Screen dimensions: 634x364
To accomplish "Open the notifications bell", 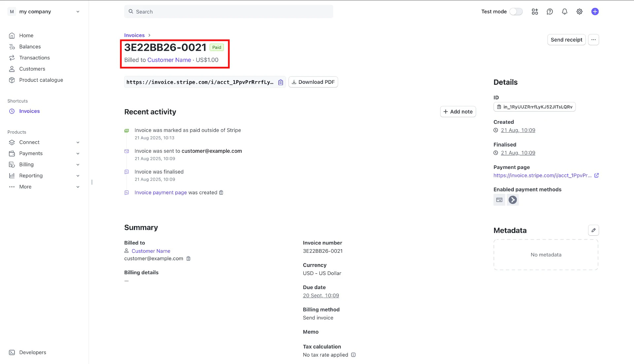I will point(564,12).
